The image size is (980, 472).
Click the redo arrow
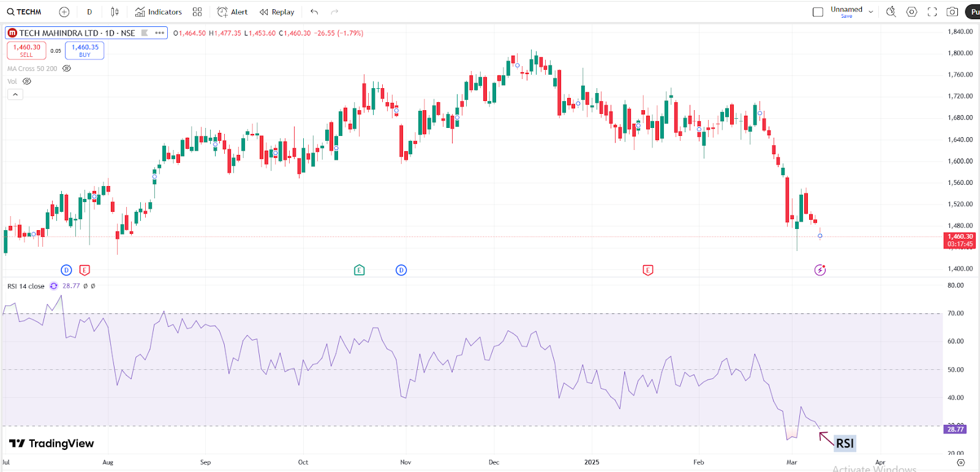point(334,12)
